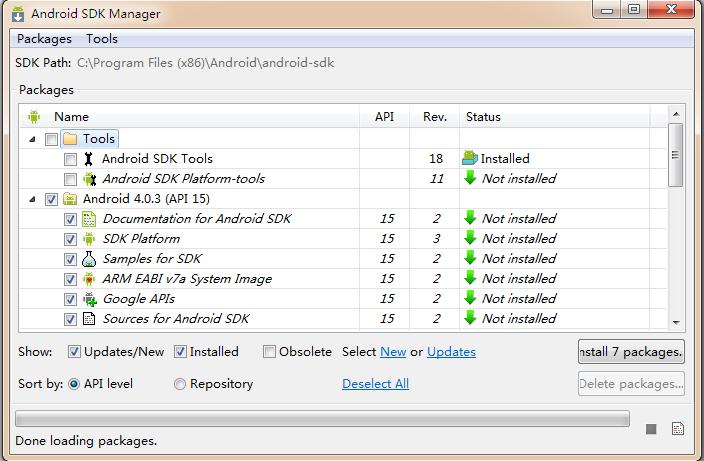The width and height of the screenshot is (704, 461).
Task: Click the loading progress bar
Action: point(322,418)
